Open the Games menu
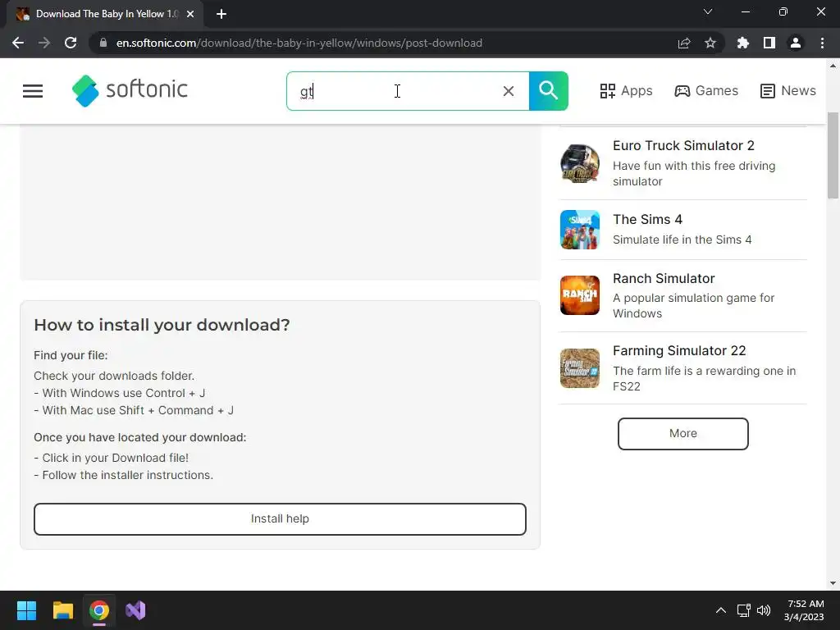Image resolution: width=840 pixels, height=630 pixels. pos(706,90)
